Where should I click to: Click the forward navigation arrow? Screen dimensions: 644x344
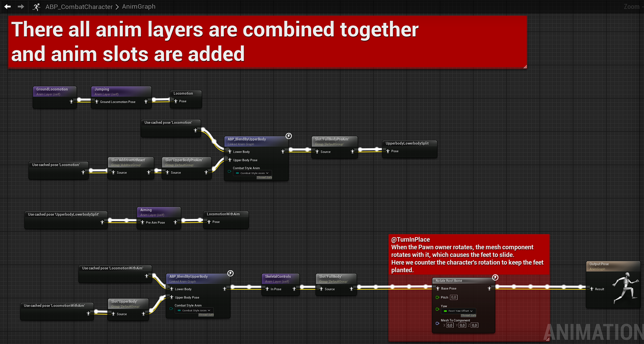[x=21, y=7]
